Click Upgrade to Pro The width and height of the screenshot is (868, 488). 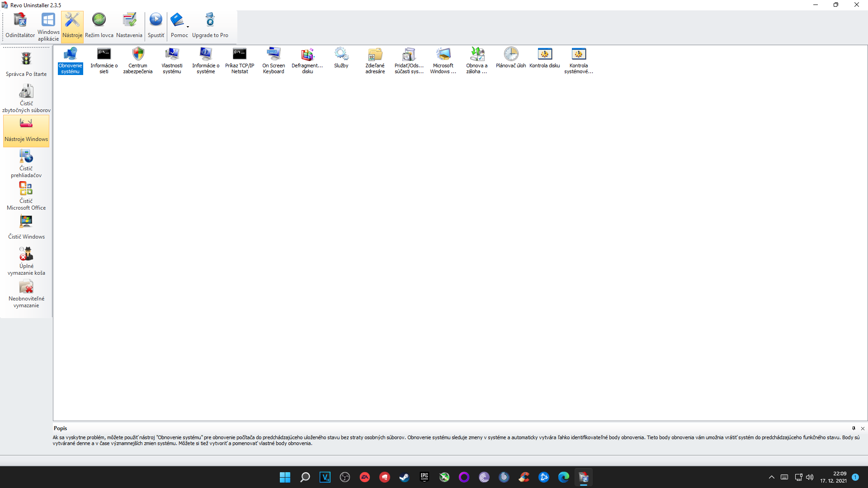(210, 26)
